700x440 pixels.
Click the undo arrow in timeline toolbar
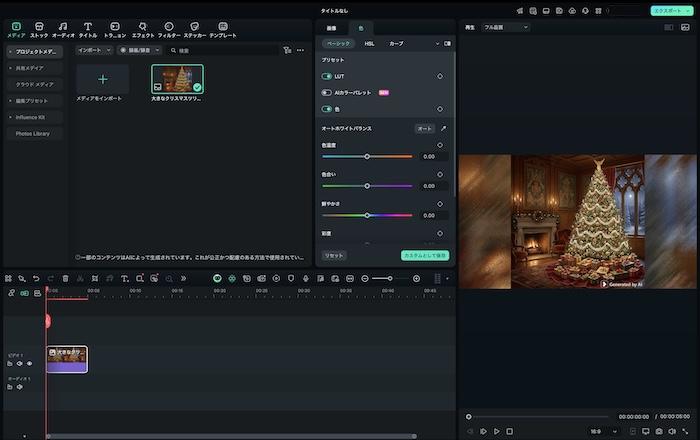[x=36, y=278]
